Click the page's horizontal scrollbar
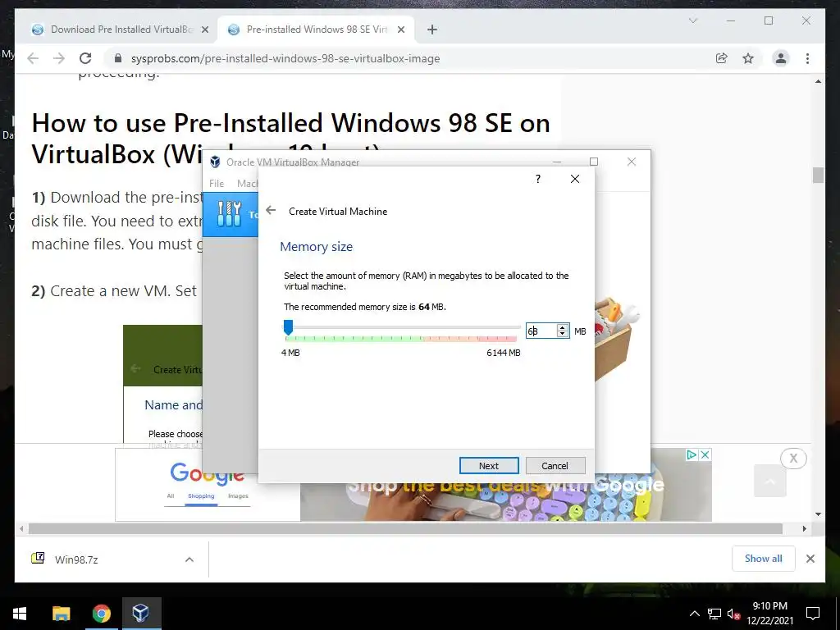This screenshot has height=630, width=840. [x=405, y=529]
